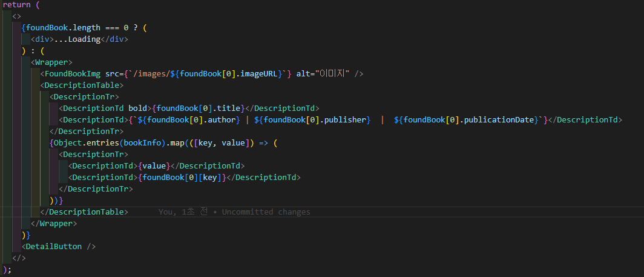Click the "imageURL" property

tap(259, 74)
